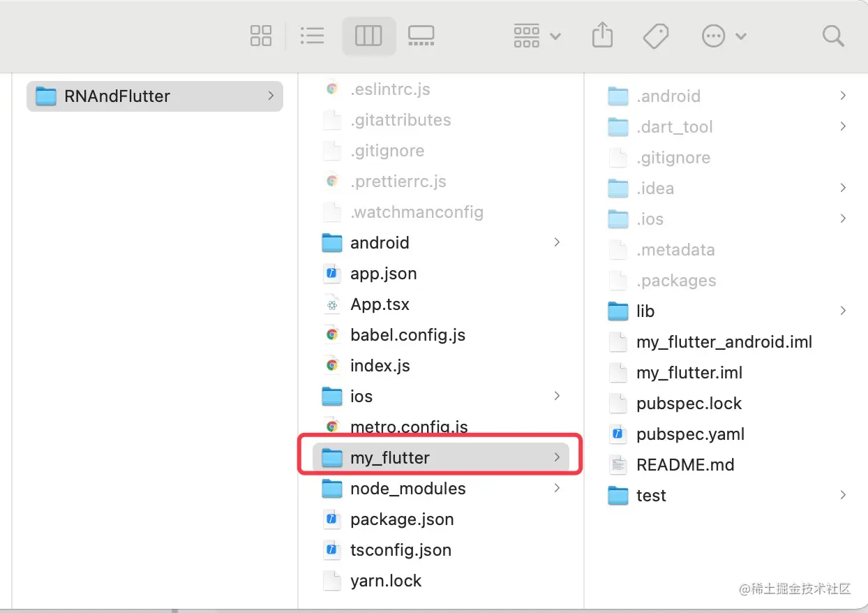Select the package.json file

point(402,519)
